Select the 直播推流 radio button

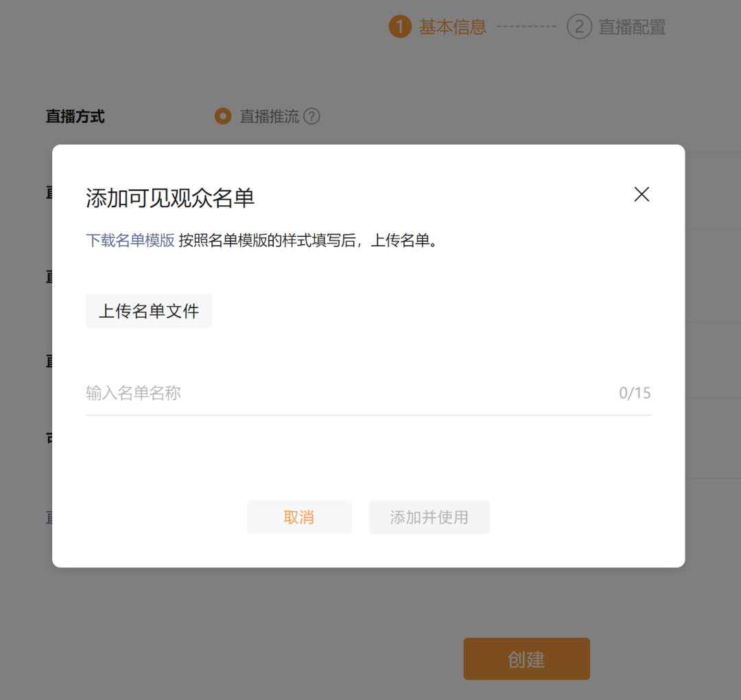223,116
